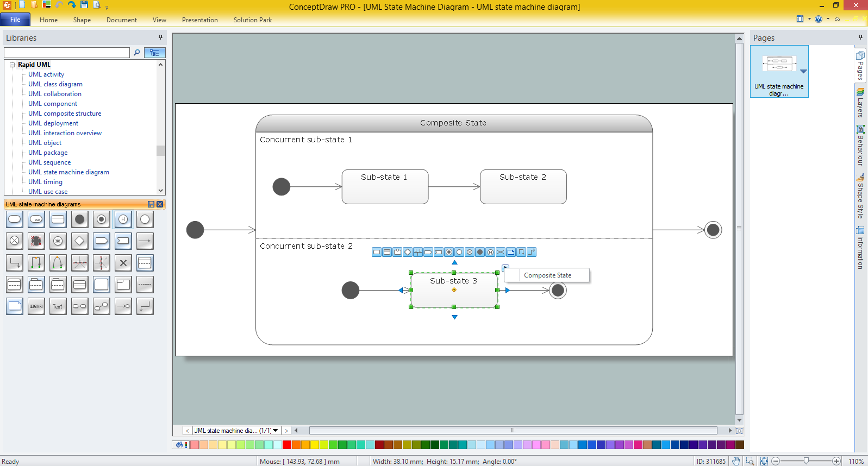Select the UML state machine diagram page thumbnail
This screenshot has width=868, height=466.
coord(779,71)
